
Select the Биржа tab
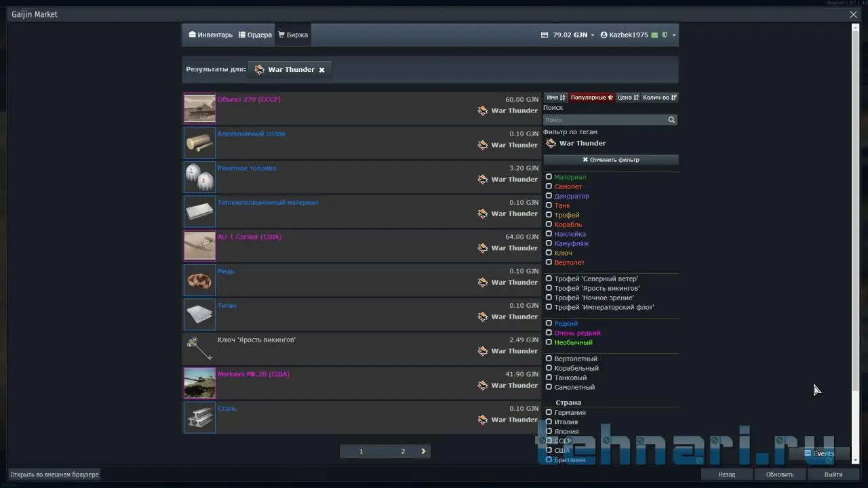click(293, 35)
